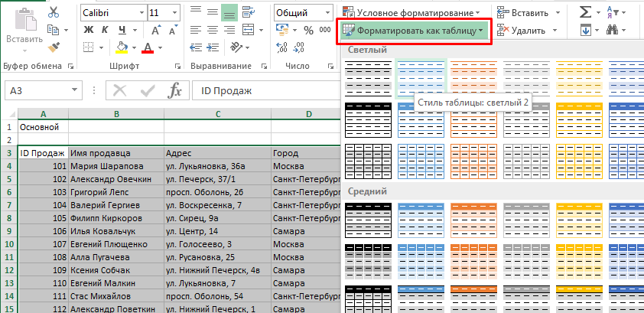The image size is (644, 313).
Task: Toggle center horizontal alignment
Action: click(210, 31)
